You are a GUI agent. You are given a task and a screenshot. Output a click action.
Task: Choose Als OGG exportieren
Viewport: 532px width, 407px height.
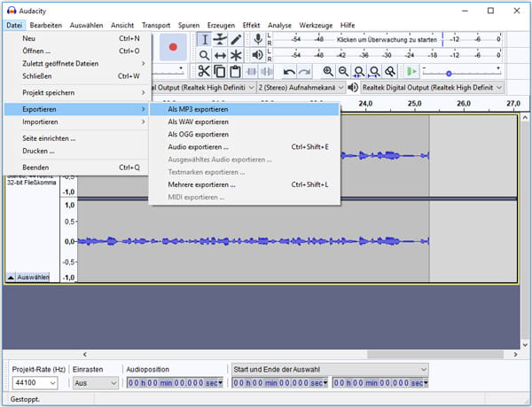(245, 134)
